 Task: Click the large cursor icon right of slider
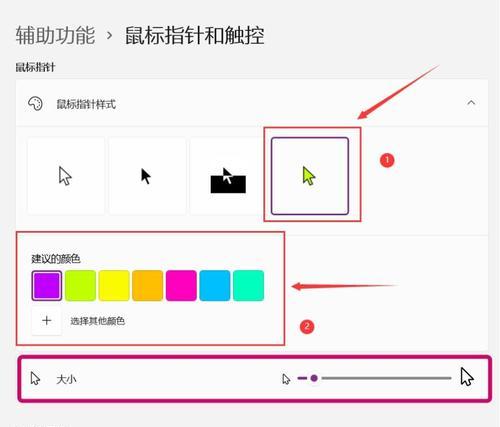pos(467,377)
